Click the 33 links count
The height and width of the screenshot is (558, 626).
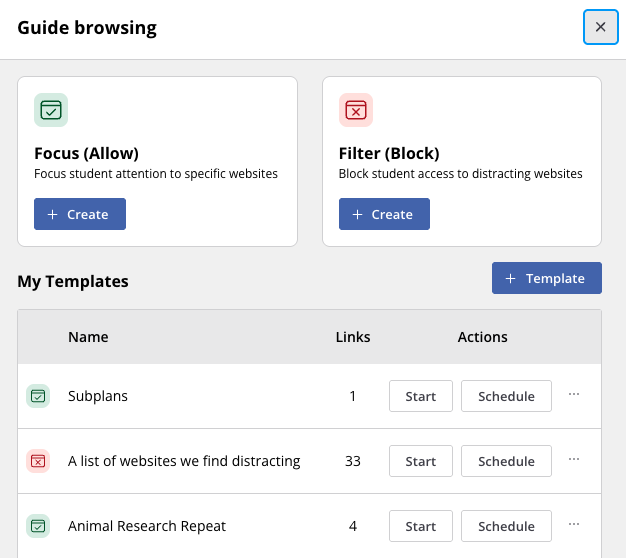[x=353, y=461]
